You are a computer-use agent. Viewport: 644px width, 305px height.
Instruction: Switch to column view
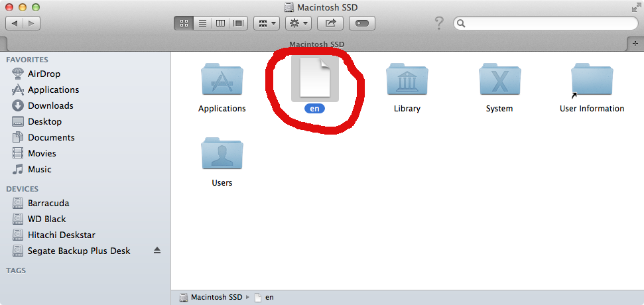point(221,23)
